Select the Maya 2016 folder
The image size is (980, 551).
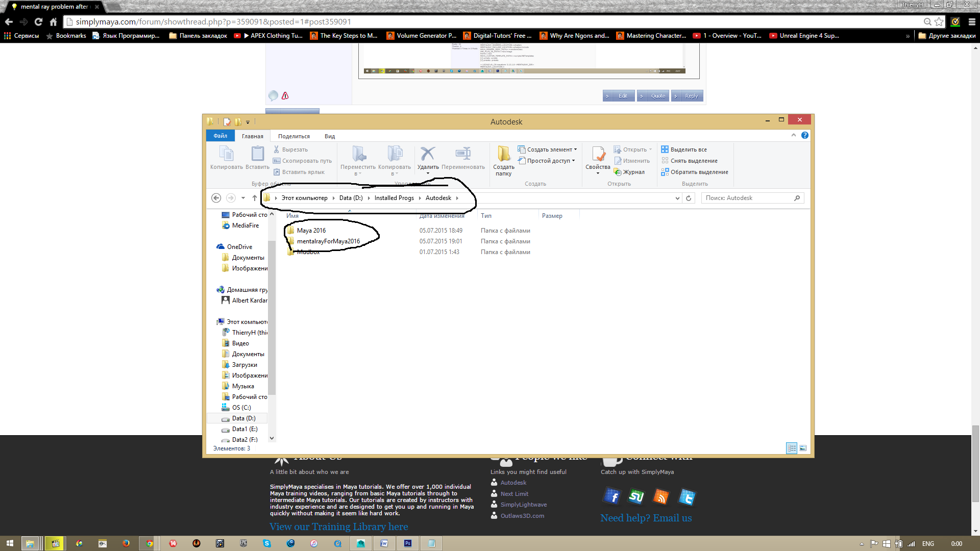(311, 231)
